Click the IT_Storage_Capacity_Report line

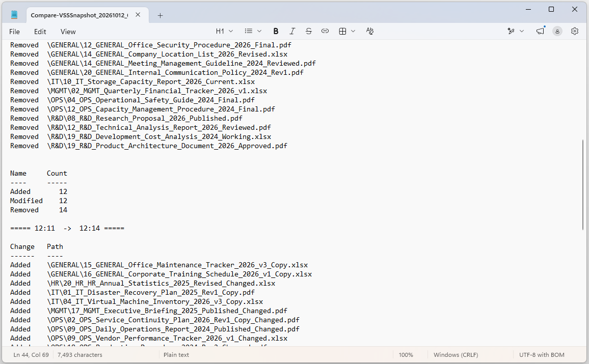(x=132, y=82)
